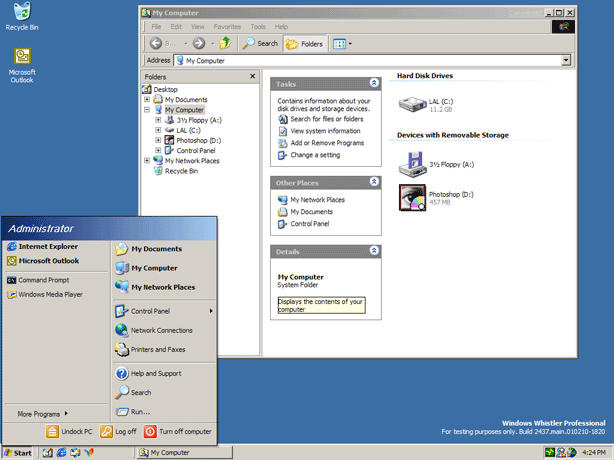Click the My Computer address field
The width and height of the screenshot is (614, 460).
pos(368,60)
